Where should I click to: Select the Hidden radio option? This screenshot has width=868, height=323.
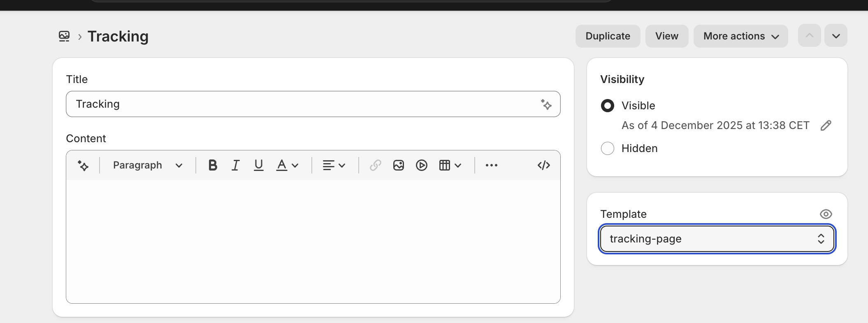pos(607,148)
